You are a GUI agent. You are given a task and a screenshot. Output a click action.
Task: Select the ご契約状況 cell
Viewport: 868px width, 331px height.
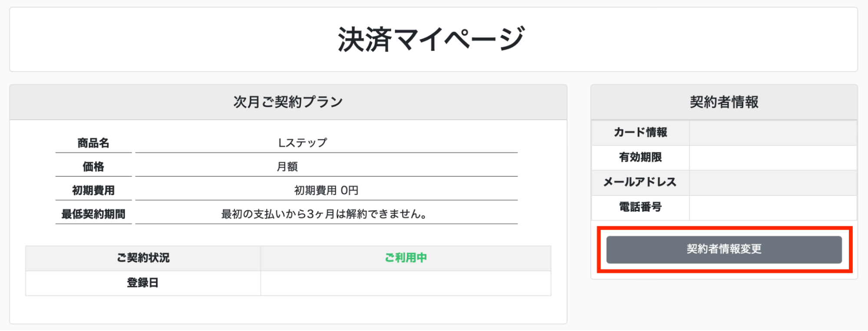pos(142,258)
